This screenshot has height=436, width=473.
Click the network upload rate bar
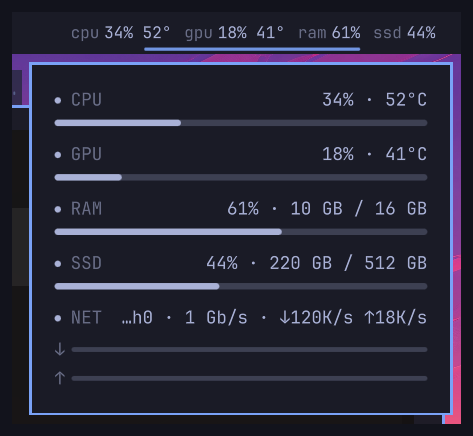pyautogui.click(x=249, y=378)
